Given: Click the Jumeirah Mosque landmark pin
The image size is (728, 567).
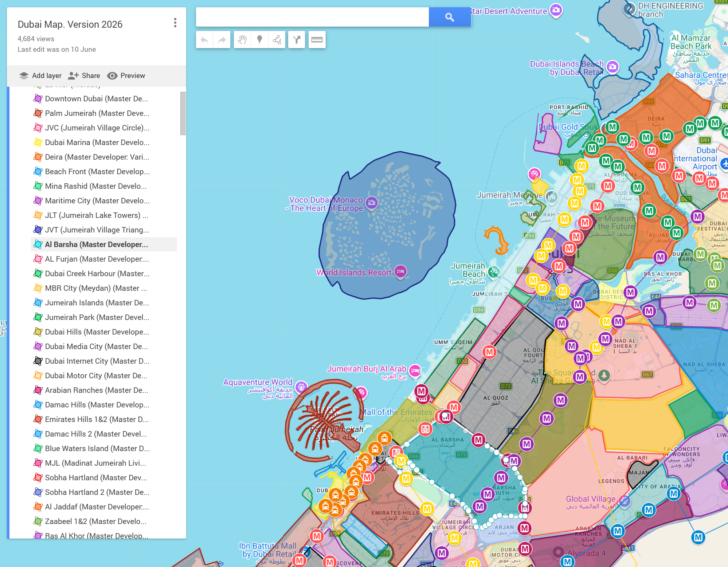Looking at the screenshot, I should 551,197.
